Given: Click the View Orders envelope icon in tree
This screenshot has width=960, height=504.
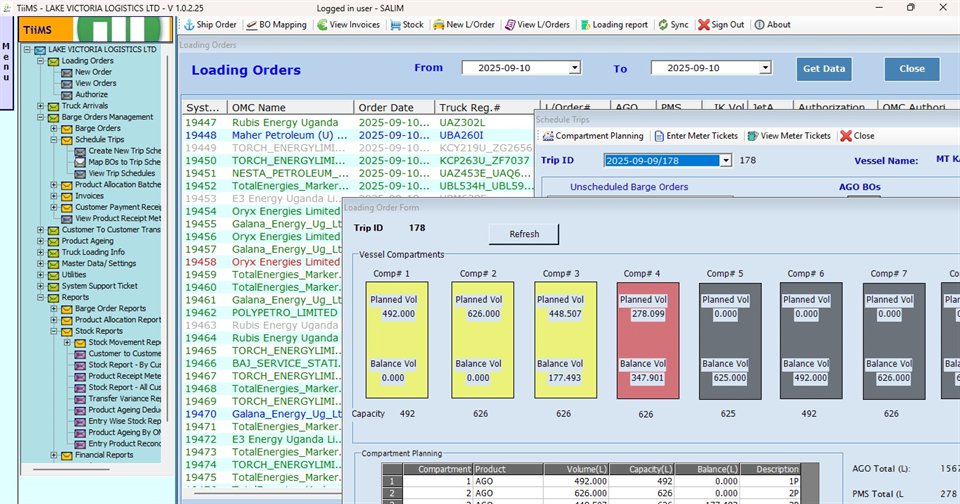Looking at the screenshot, I should click(67, 83).
